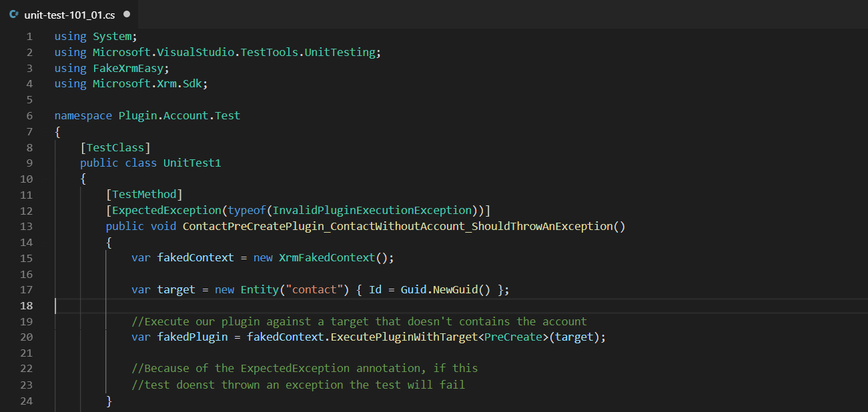Click the comment '//Because of the ExpectedException annotation'

305,369
